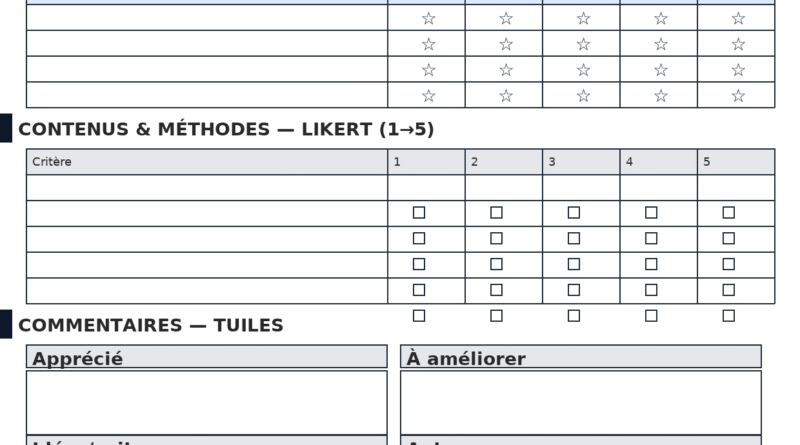The height and width of the screenshot is (445, 800).
Task: Choose third star in last star row
Action: pos(583,96)
